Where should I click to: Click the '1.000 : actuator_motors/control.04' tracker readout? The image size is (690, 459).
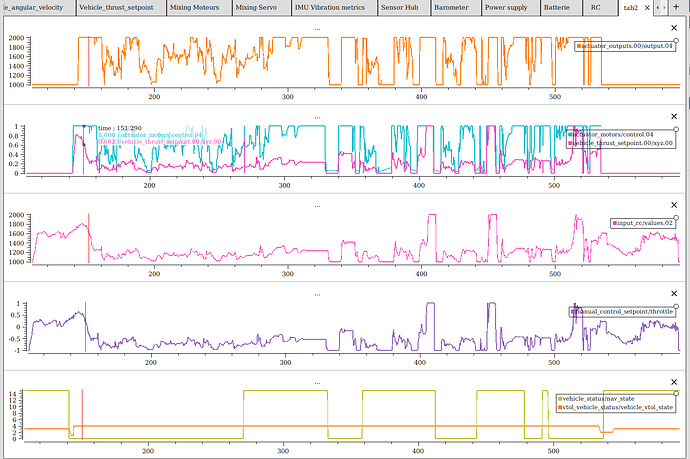[x=150, y=135]
